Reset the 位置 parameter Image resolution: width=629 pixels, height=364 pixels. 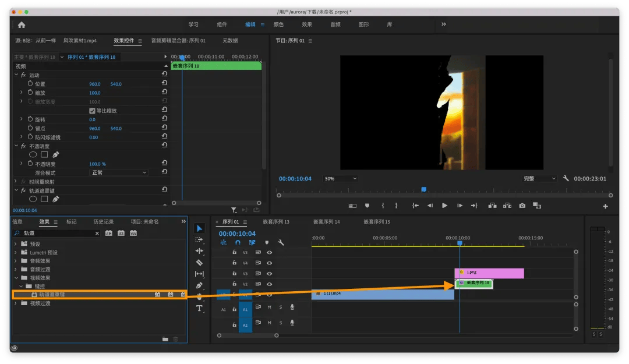click(x=164, y=83)
